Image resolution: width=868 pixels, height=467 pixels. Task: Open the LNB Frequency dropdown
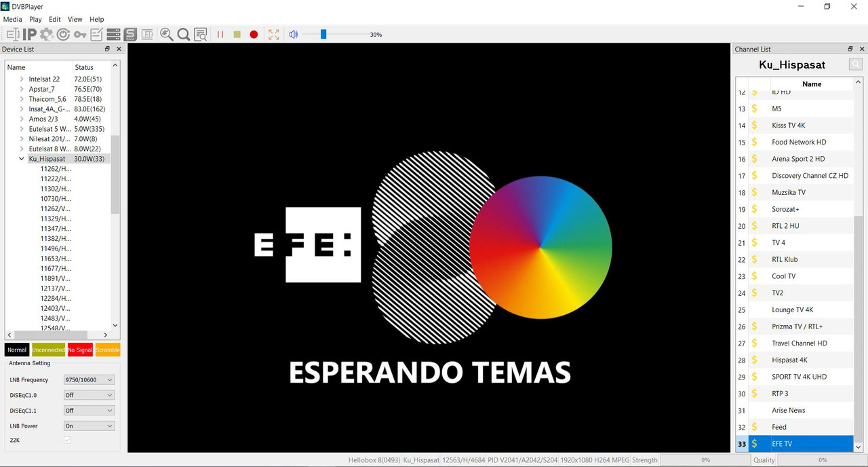point(89,380)
